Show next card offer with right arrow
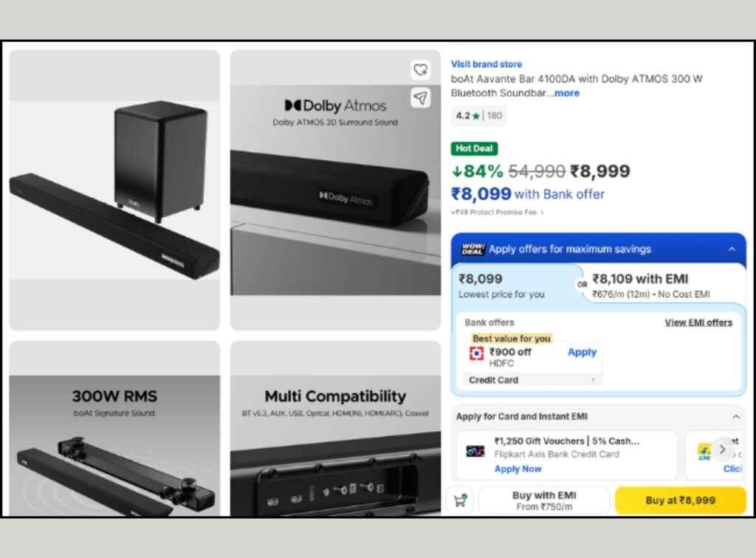This screenshot has height=558, width=756. point(722,449)
